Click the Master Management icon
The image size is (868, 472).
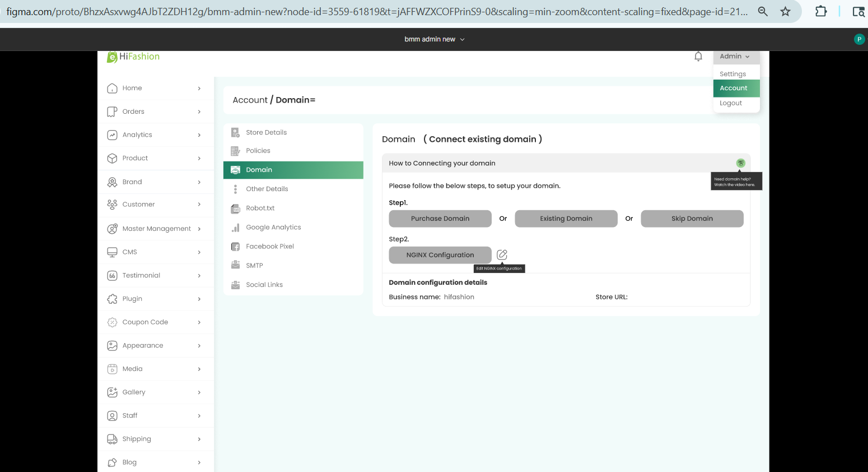pyautogui.click(x=112, y=229)
